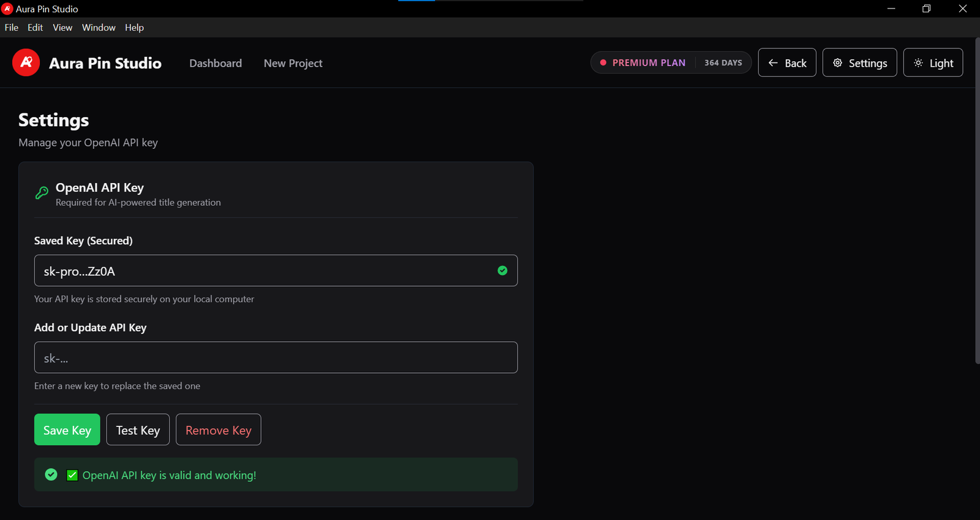Click the "Add or Update API Key" label
Image resolution: width=980 pixels, height=520 pixels.
coord(90,328)
